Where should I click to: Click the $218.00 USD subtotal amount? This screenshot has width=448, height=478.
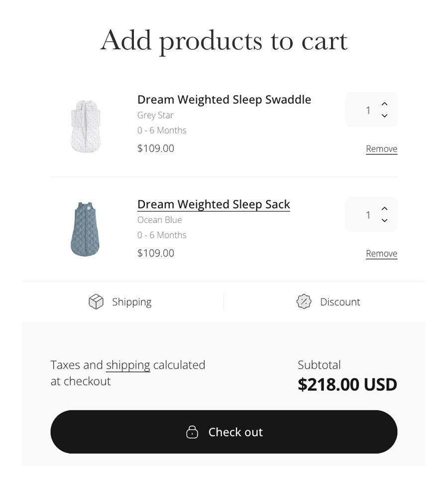347,384
